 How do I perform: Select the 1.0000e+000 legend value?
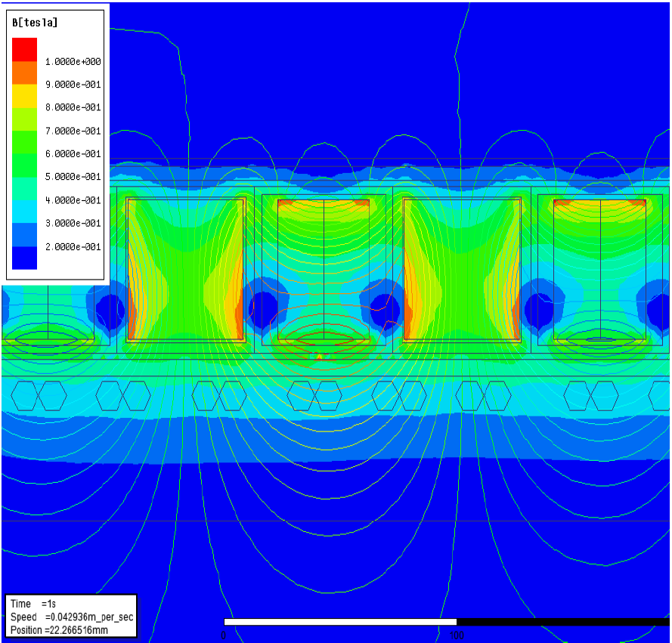pos(73,61)
